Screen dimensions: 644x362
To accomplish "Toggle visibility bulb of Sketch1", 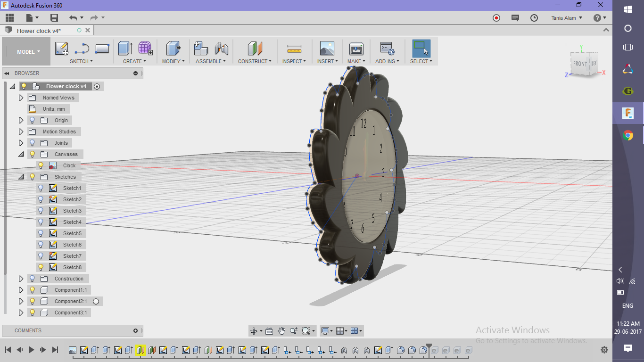I will (x=41, y=188).
